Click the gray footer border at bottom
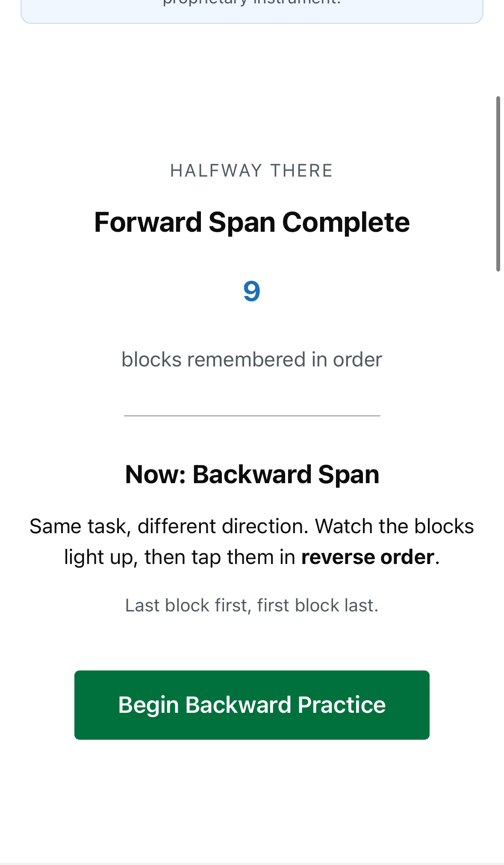The width and height of the screenshot is (504, 865). [x=252, y=863]
